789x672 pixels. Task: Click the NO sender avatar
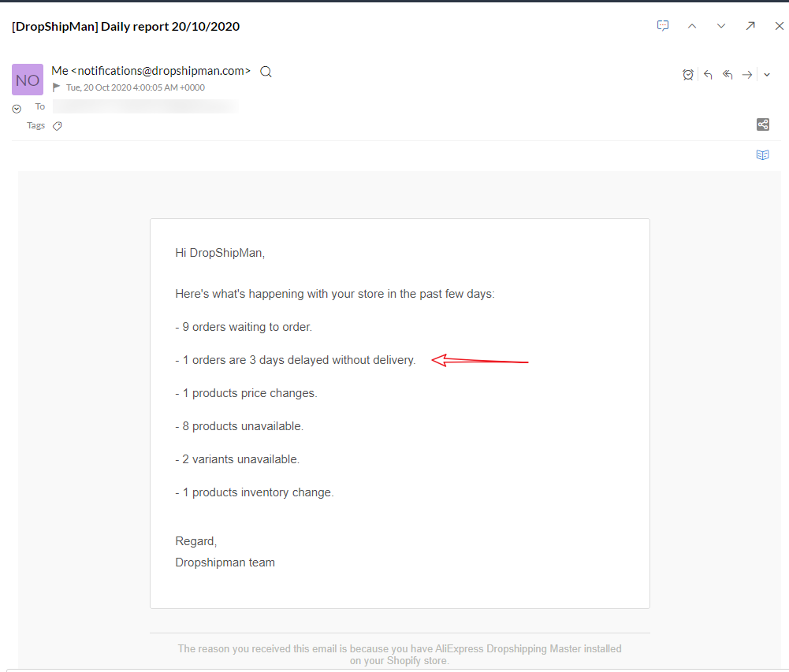28,80
